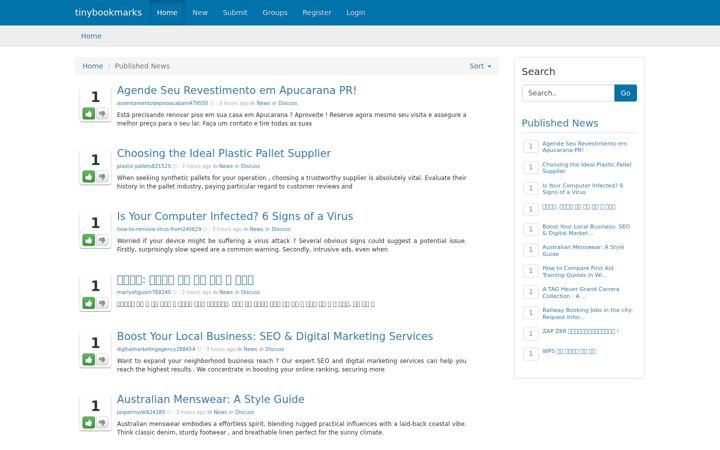Downvote Australian Menswear: A Style Guide
The height and width of the screenshot is (450, 720).
coord(102,422)
